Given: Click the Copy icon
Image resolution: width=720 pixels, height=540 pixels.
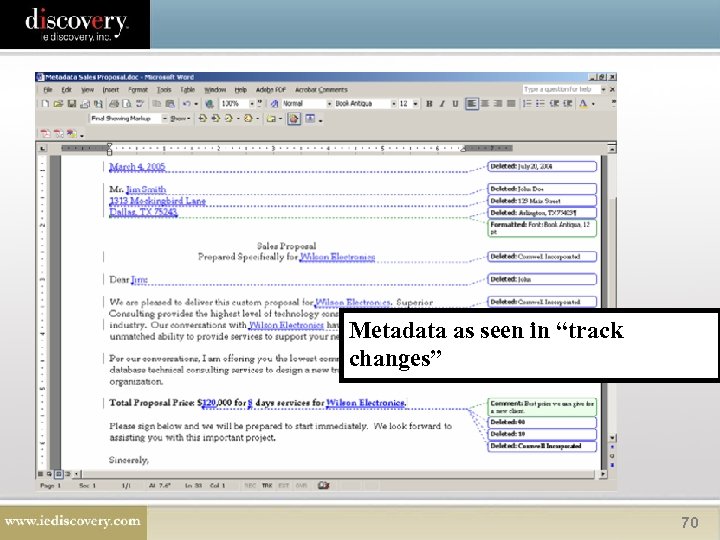Looking at the screenshot, I should point(157,104).
